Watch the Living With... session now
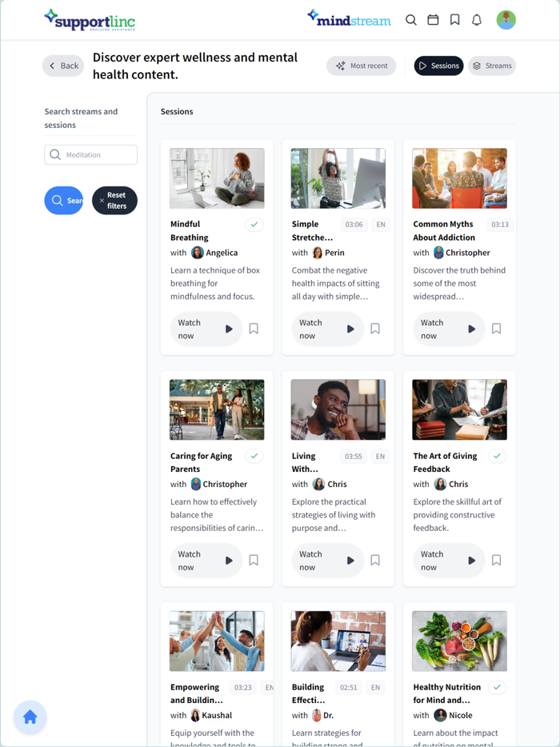This screenshot has width=560, height=747. point(328,560)
